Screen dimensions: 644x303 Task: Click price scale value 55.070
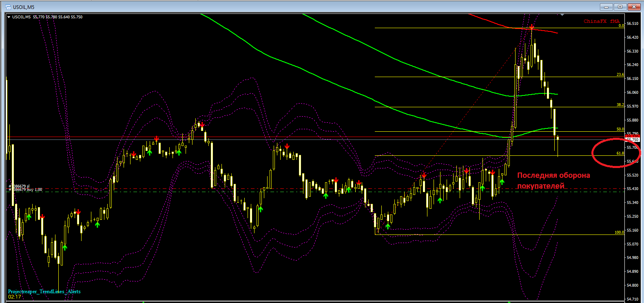pos(633,244)
